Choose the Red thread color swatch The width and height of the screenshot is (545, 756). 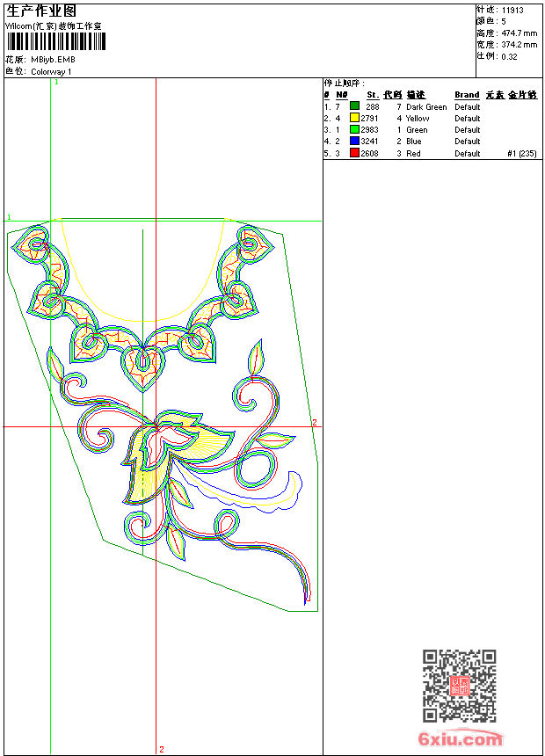click(x=354, y=153)
